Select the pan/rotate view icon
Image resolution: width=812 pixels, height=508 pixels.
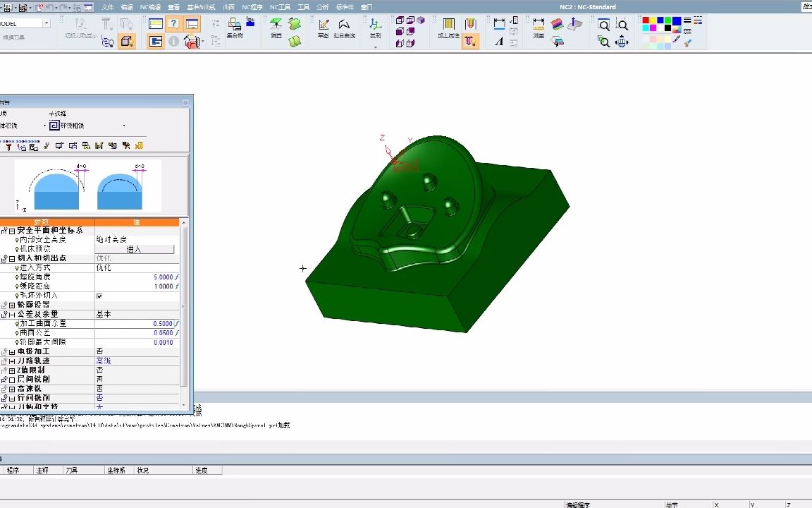tap(622, 42)
